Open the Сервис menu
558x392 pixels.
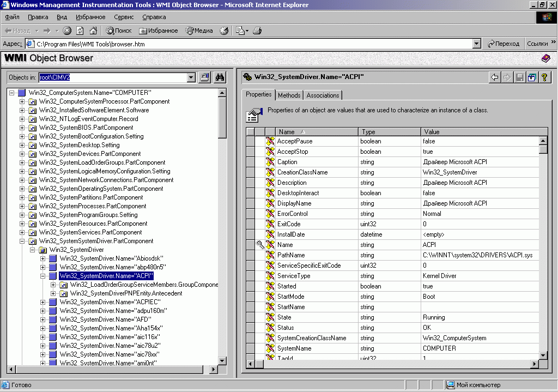(124, 17)
